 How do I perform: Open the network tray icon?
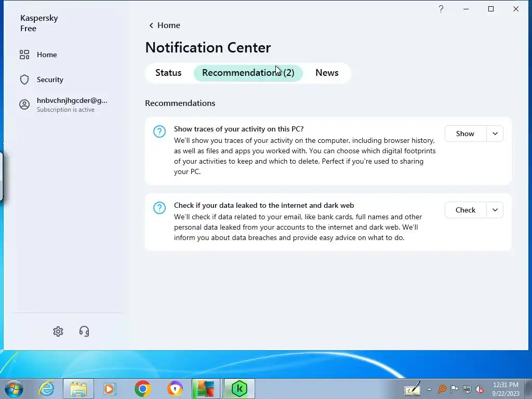click(467, 389)
